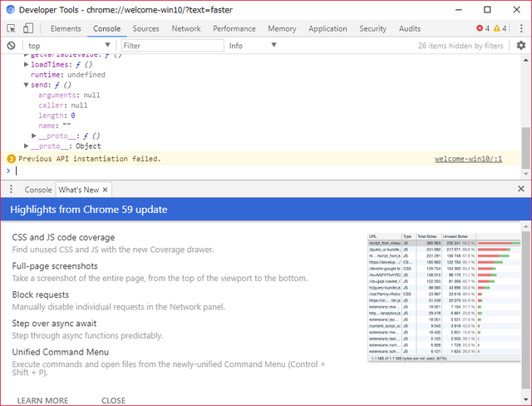Viewport: 532px width, 406px height.
Task: Click the red error count icon
Action: coord(480,28)
